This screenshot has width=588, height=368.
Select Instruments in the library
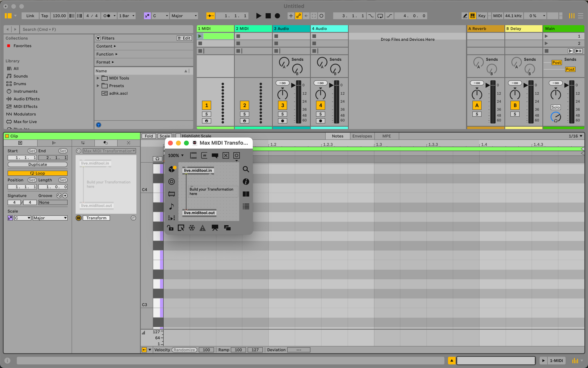tap(25, 91)
